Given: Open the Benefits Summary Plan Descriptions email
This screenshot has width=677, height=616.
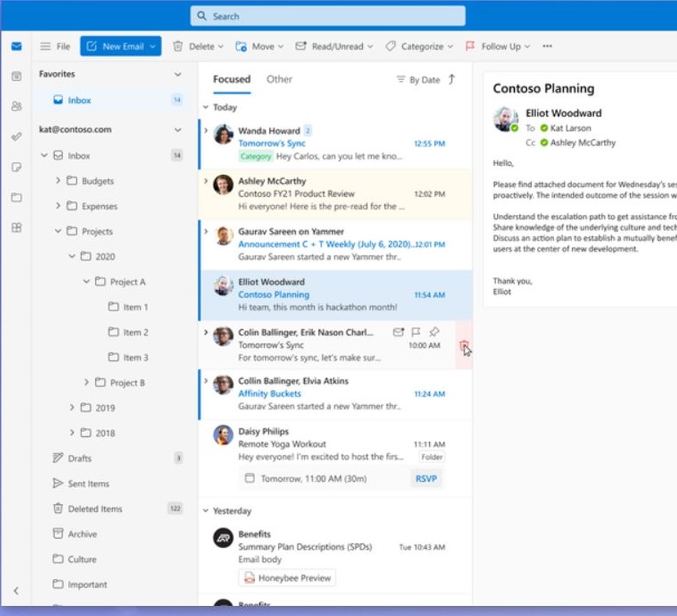Looking at the screenshot, I should pos(335,558).
